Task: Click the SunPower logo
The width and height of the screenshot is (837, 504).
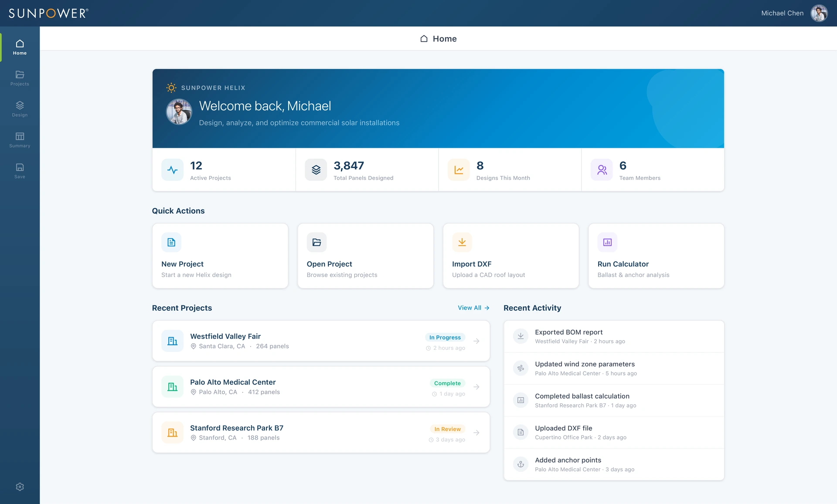Action: [48, 13]
